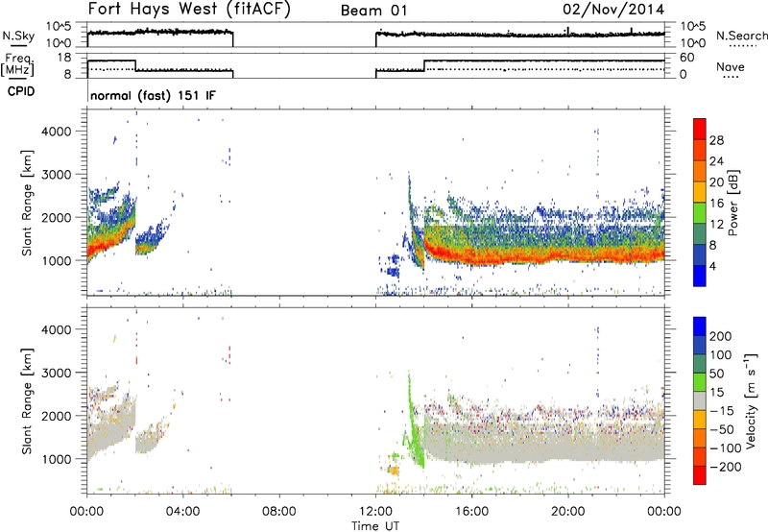768x532 pixels.
Task: Click the '04:00' time tick label
Action: (182, 512)
